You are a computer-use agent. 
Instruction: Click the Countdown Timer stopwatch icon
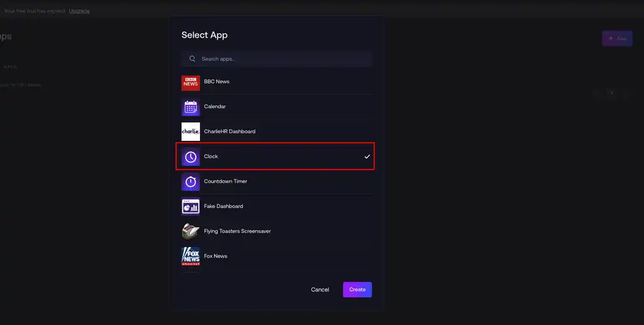tap(191, 182)
